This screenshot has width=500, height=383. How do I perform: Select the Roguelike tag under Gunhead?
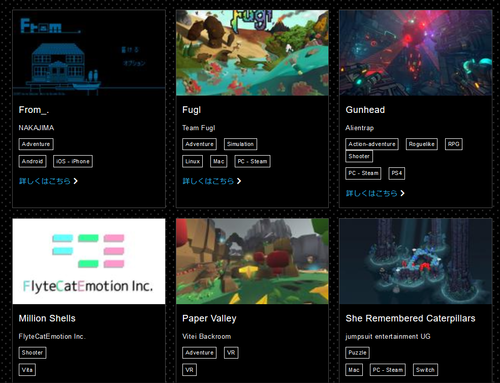tap(422, 144)
